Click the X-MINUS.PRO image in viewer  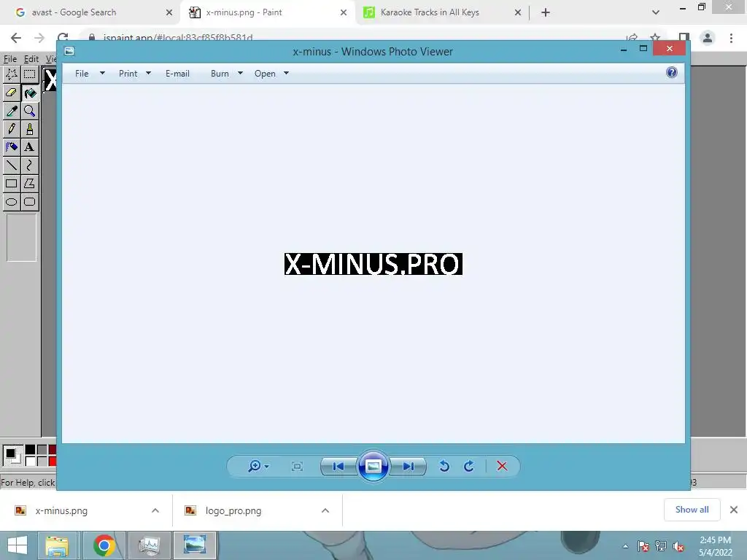[373, 264]
